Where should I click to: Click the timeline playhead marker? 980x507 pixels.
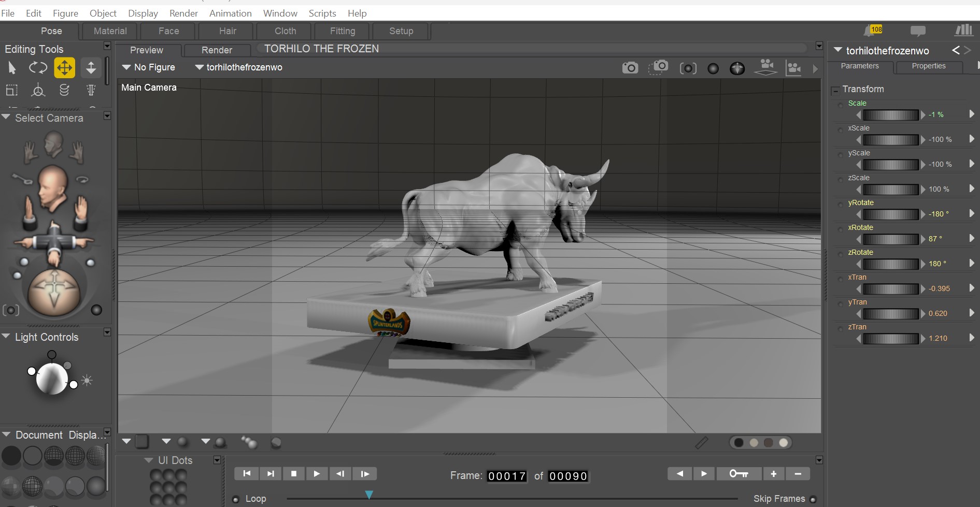[369, 495]
